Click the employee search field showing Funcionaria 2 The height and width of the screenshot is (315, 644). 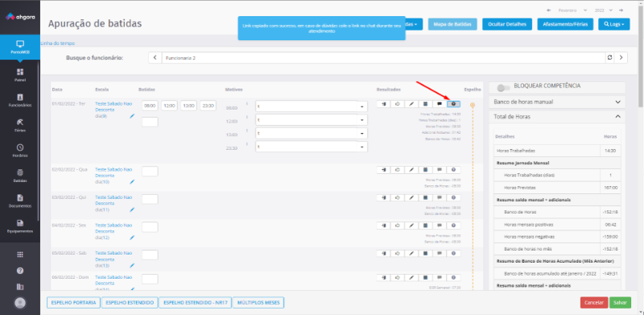tap(384, 57)
